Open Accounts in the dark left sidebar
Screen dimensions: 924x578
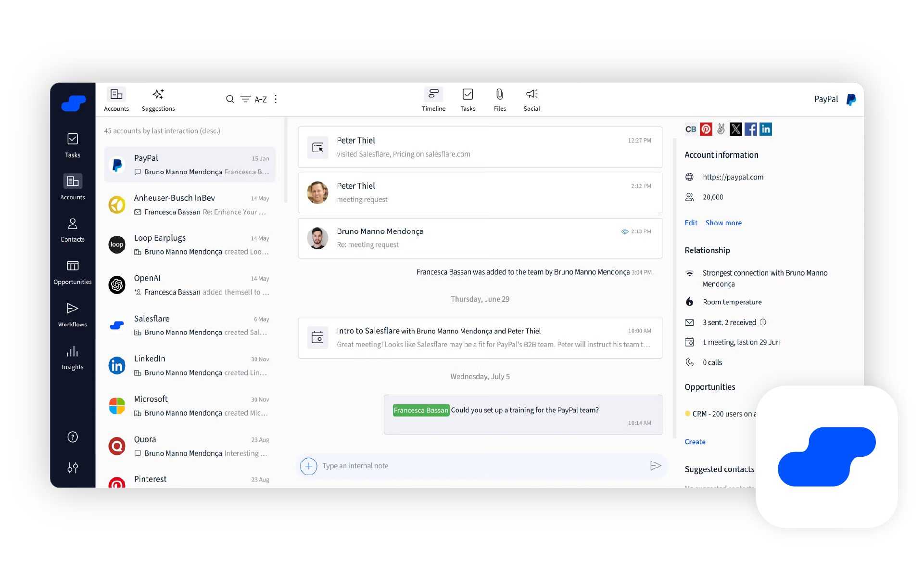(73, 187)
